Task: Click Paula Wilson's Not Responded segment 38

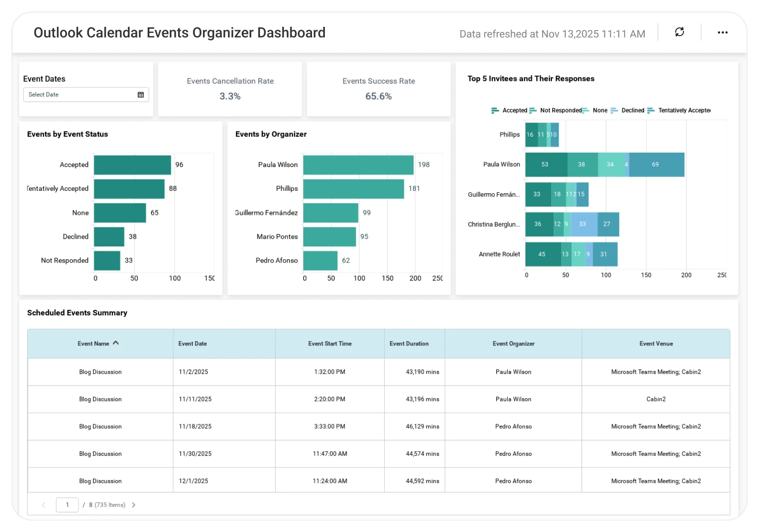Action: 583,165
